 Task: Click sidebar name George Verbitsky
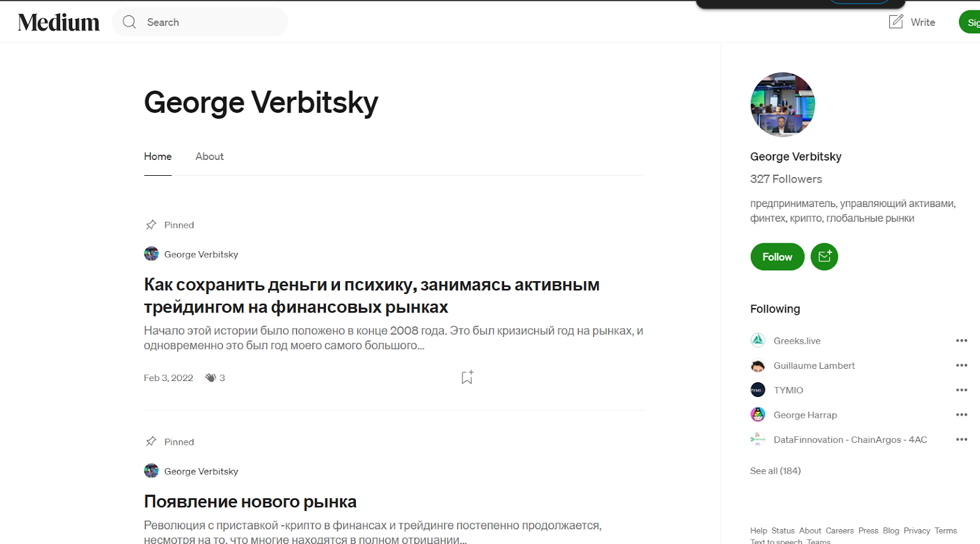click(x=796, y=156)
